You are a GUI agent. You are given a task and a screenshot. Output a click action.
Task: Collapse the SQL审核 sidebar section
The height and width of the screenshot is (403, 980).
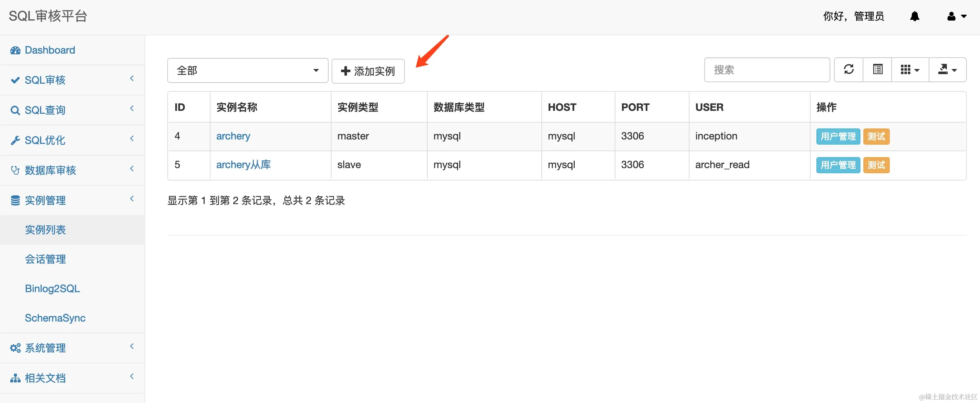(x=132, y=79)
